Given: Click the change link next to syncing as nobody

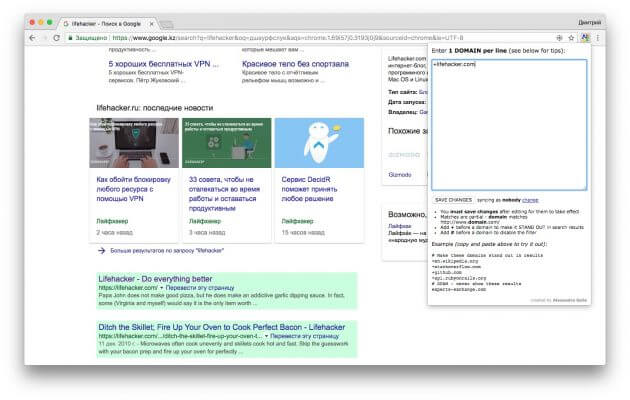Looking at the screenshot, I should (530, 200).
